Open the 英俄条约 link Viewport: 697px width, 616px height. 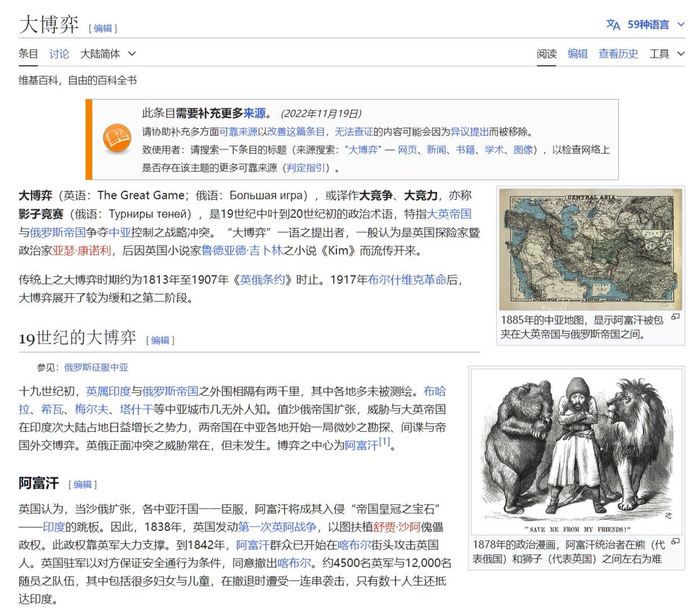(263, 280)
